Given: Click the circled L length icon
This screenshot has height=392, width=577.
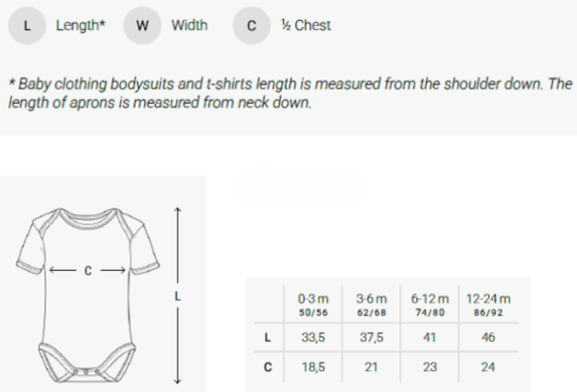Looking at the screenshot, I should coord(28,26).
